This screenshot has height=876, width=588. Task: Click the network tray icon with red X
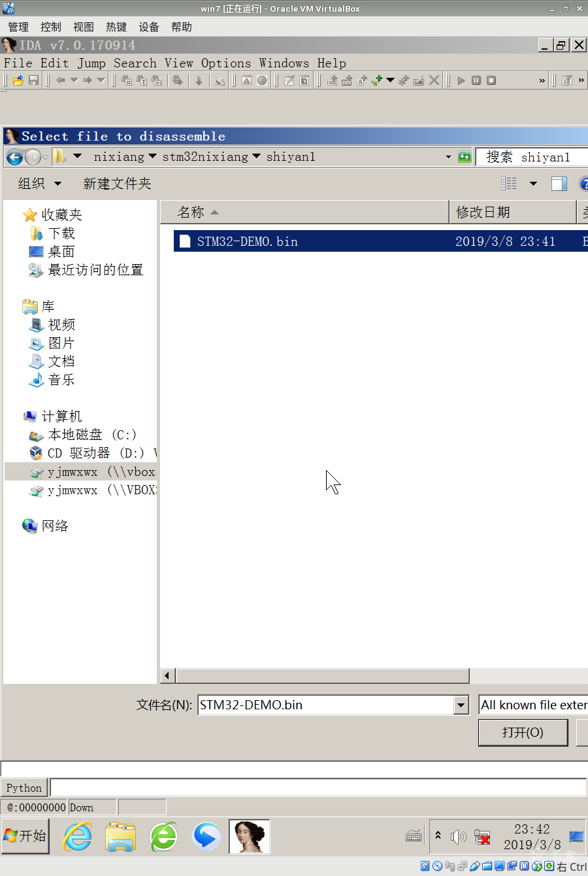coord(482,836)
